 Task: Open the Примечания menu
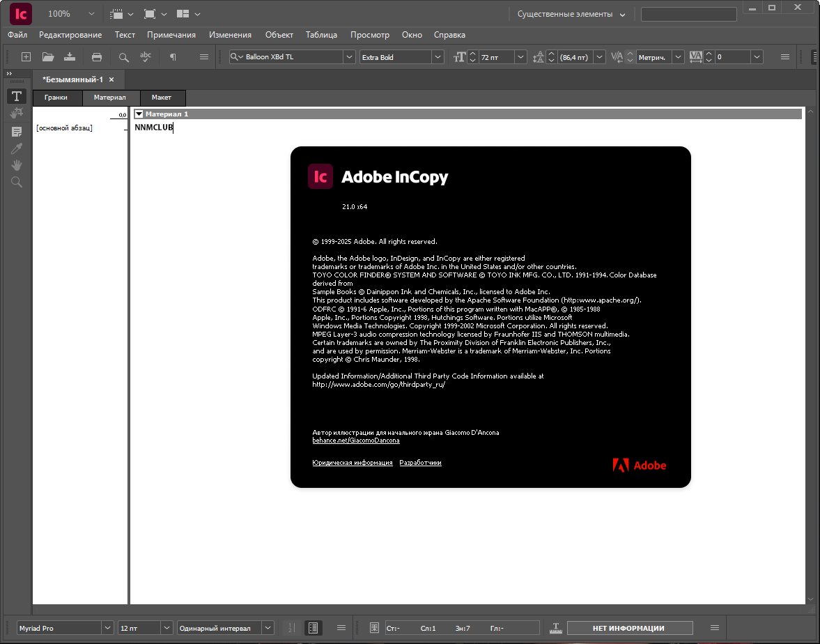(171, 35)
